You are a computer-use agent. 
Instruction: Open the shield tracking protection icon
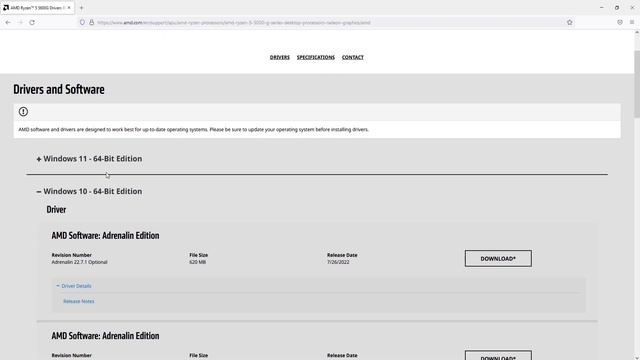tap(82, 22)
